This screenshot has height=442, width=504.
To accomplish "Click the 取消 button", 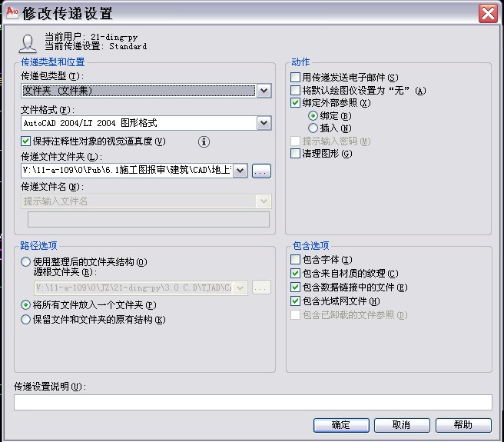I will [402, 425].
